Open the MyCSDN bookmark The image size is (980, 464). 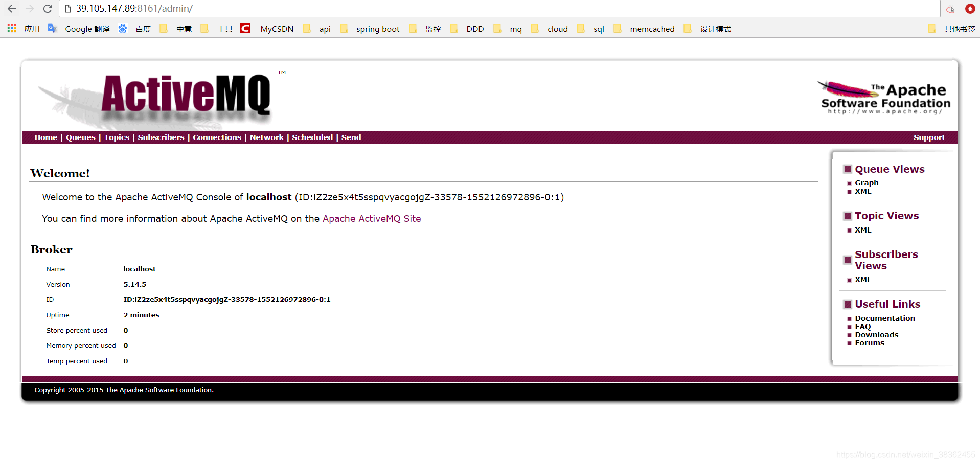click(267, 29)
